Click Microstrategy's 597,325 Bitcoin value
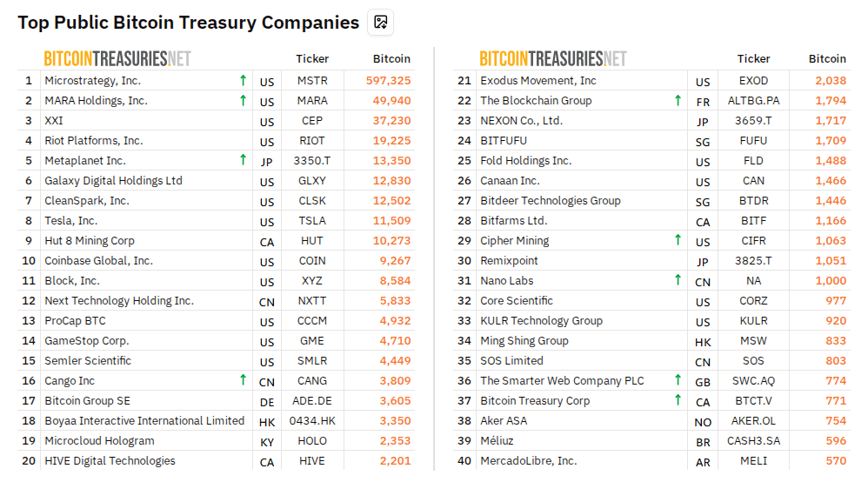 pyautogui.click(x=389, y=80)
